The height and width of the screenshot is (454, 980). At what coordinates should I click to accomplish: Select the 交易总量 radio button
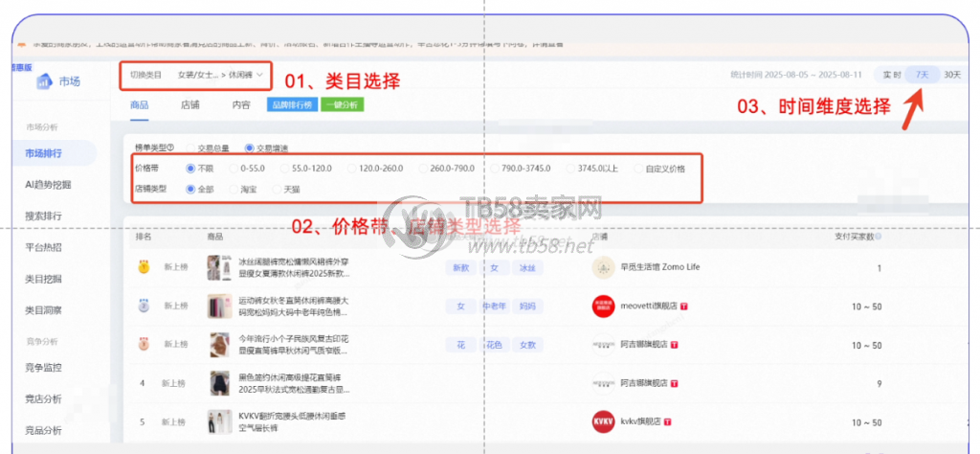pos(189,148)
